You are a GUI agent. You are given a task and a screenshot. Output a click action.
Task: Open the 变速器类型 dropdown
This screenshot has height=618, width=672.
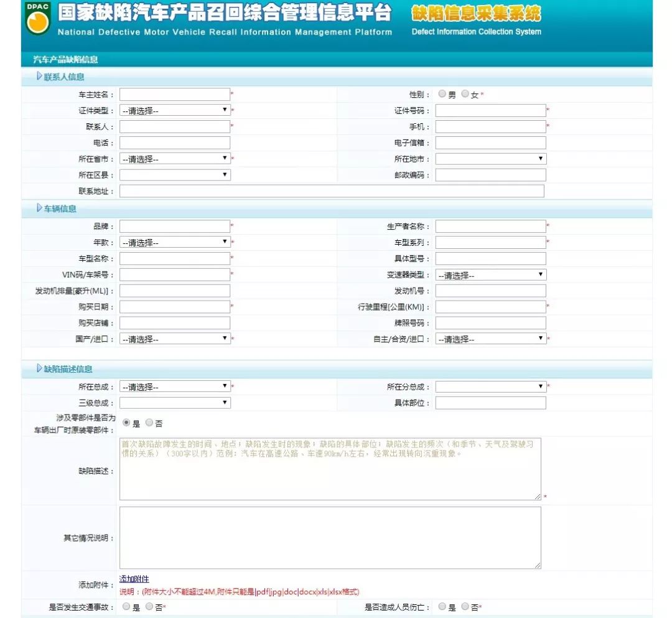click(x=491, y=274)
